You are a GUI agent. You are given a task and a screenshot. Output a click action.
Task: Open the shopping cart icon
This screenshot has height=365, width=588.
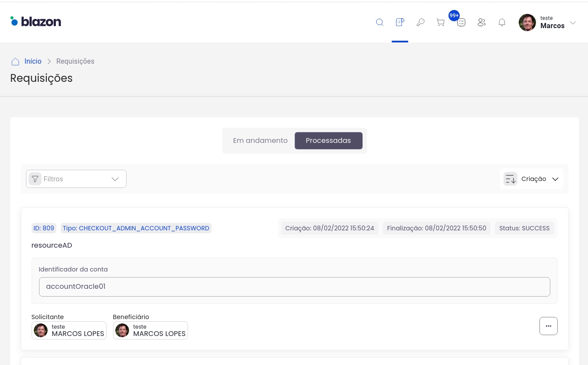point(441,23)
